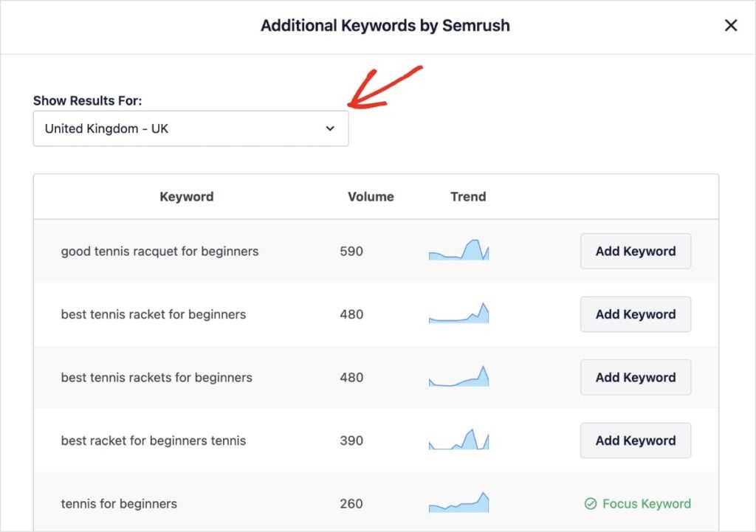756x532 pixels.
Task: Click the Trend column header
Action: pos(469,196)
